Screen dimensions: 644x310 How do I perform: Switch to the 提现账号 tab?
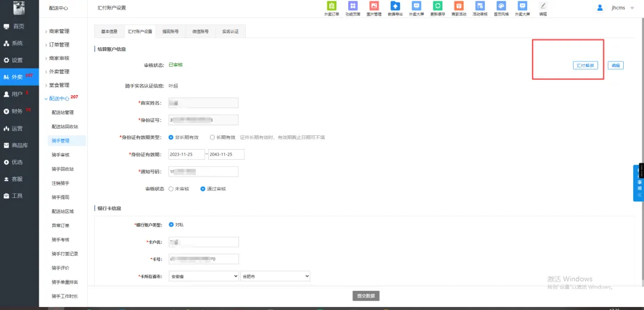[x=170, y=31]
